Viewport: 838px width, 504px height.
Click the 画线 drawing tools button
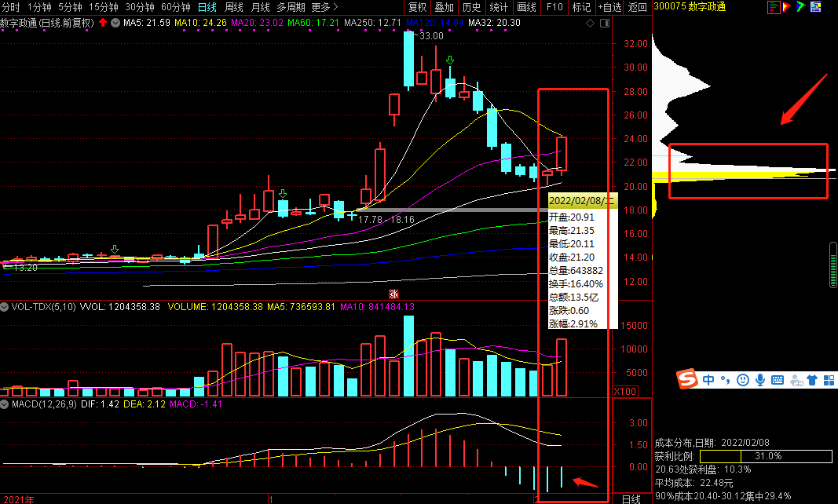(x=526, y=7)
